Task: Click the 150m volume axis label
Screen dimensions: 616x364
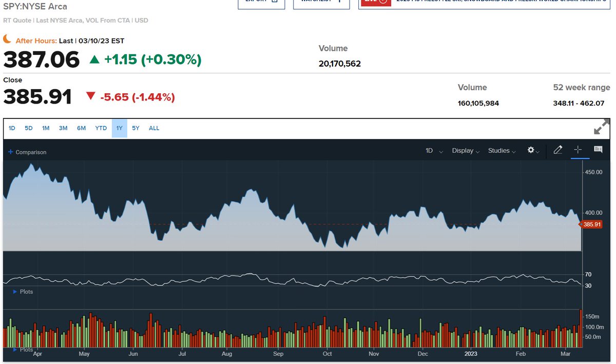Action: [592, 317]
